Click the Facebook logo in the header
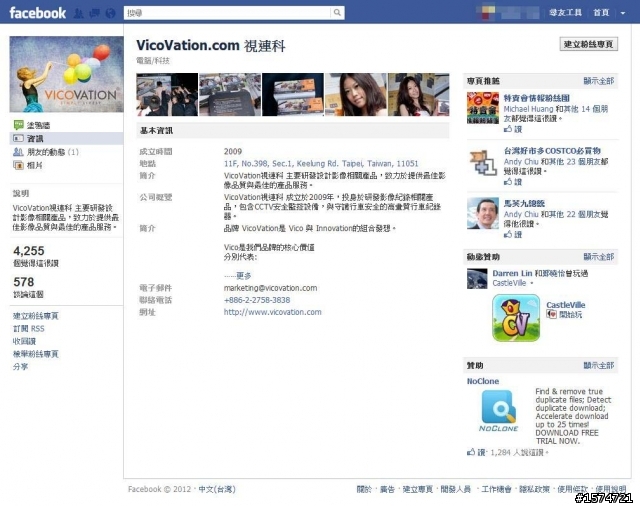Viewport: 640px width, 506px height. (x=38, y=13)
